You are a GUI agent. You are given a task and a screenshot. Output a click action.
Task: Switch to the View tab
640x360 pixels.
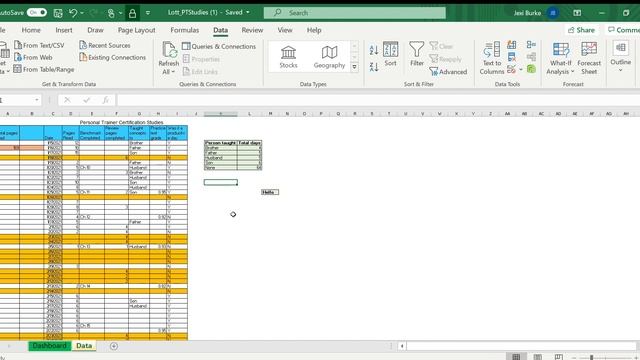[285, 30]
